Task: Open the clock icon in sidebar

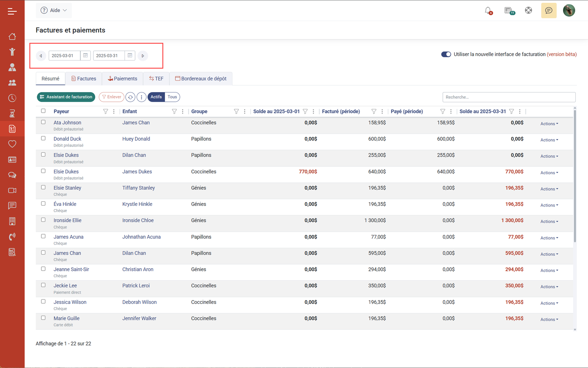Action: coord(12,98)
